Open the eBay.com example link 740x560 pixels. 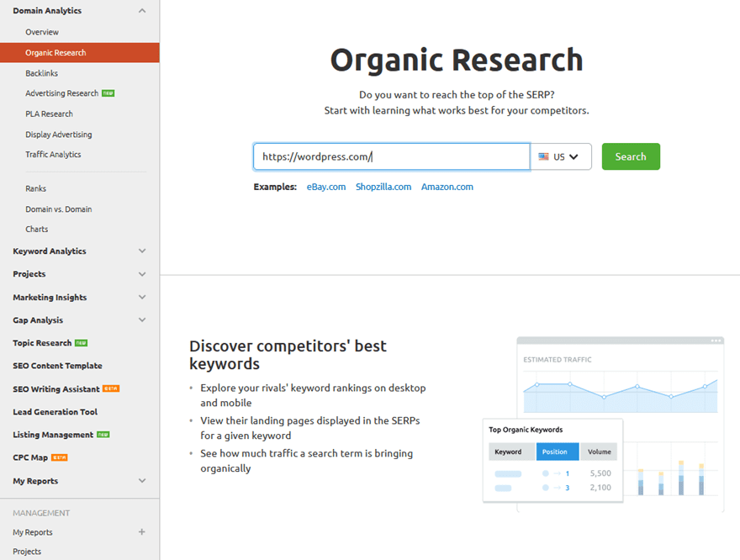coord(325,187)
